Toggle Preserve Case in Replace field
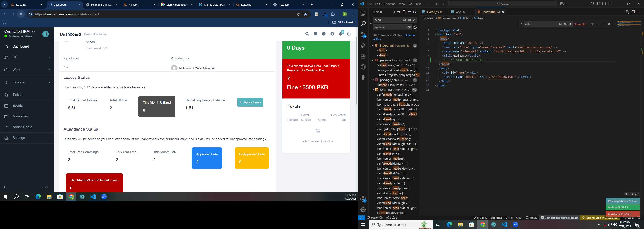This screenshot has width=644, height=229. tap(409, 27)
